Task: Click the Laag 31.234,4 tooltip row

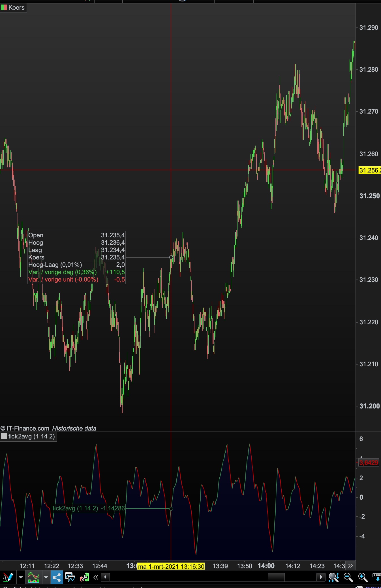Action: pos(76,250)
